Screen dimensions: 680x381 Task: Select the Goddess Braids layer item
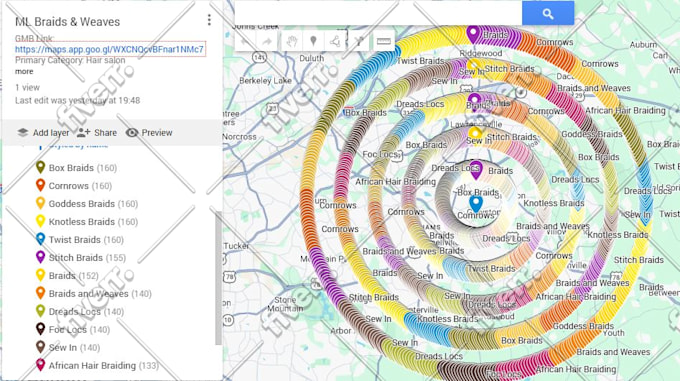click(x=87, y=204)
